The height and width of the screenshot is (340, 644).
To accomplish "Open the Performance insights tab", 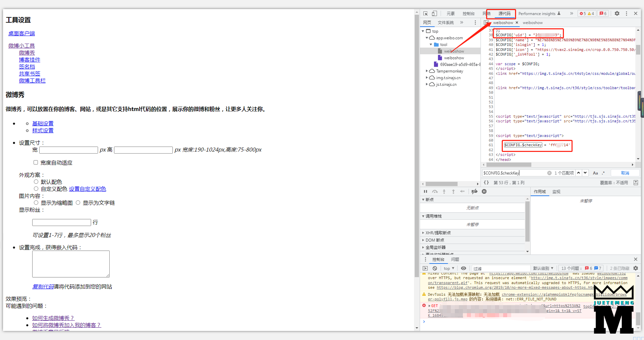I will click(539, 13).
